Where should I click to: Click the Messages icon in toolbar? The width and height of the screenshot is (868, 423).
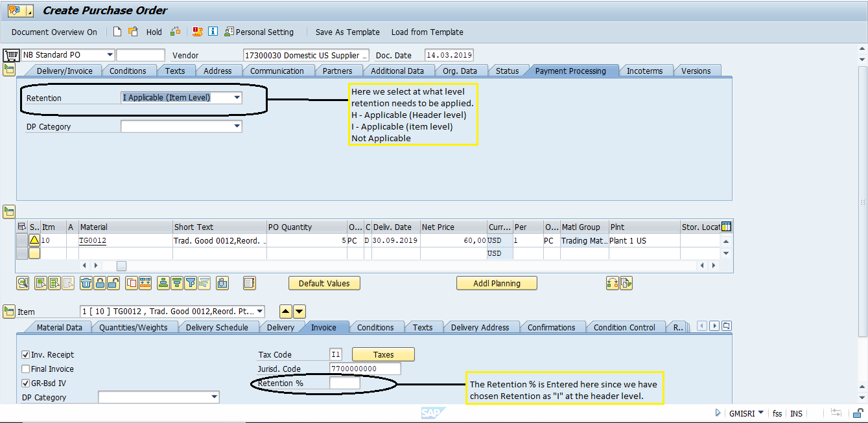click(x=198, y=32)
